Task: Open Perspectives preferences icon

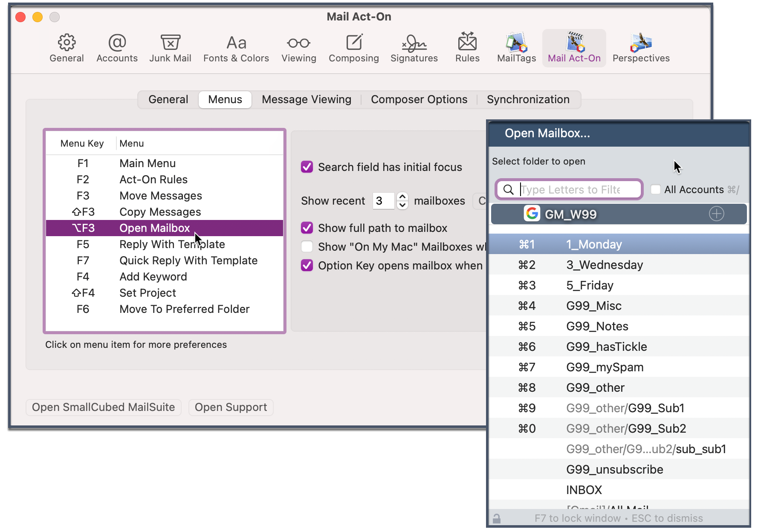Action: (x=641, y=43)
